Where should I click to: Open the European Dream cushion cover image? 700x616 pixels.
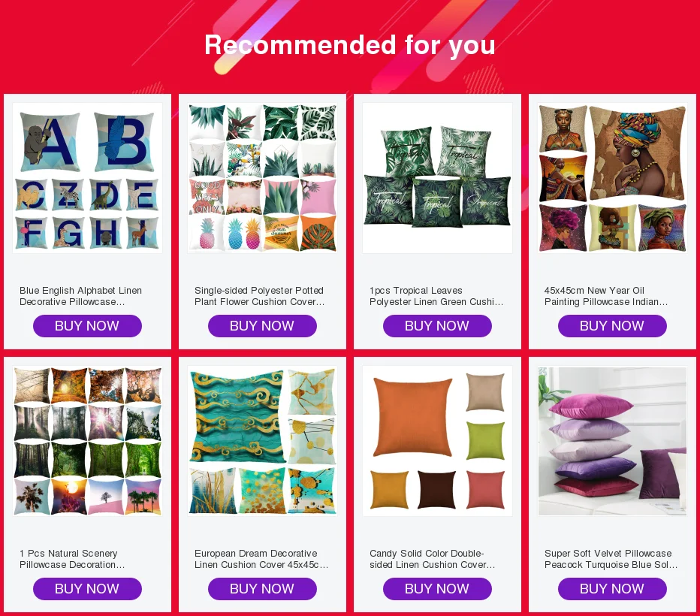263,441
